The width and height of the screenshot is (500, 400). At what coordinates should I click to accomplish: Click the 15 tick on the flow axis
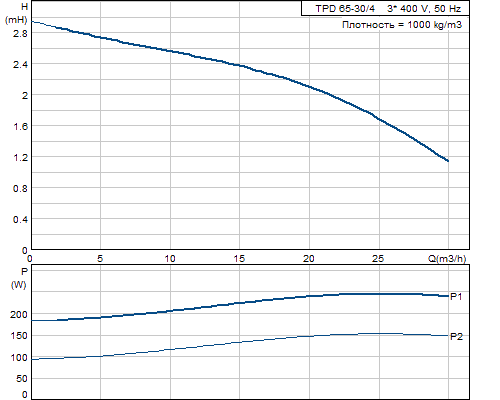click(239, 258)
